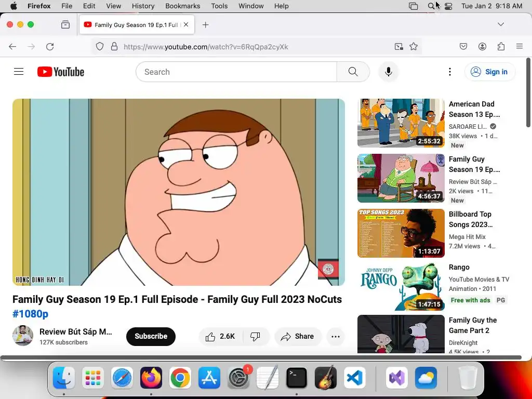
Task: Open macOS Control Center icon
Action: (x=448, y=6)
